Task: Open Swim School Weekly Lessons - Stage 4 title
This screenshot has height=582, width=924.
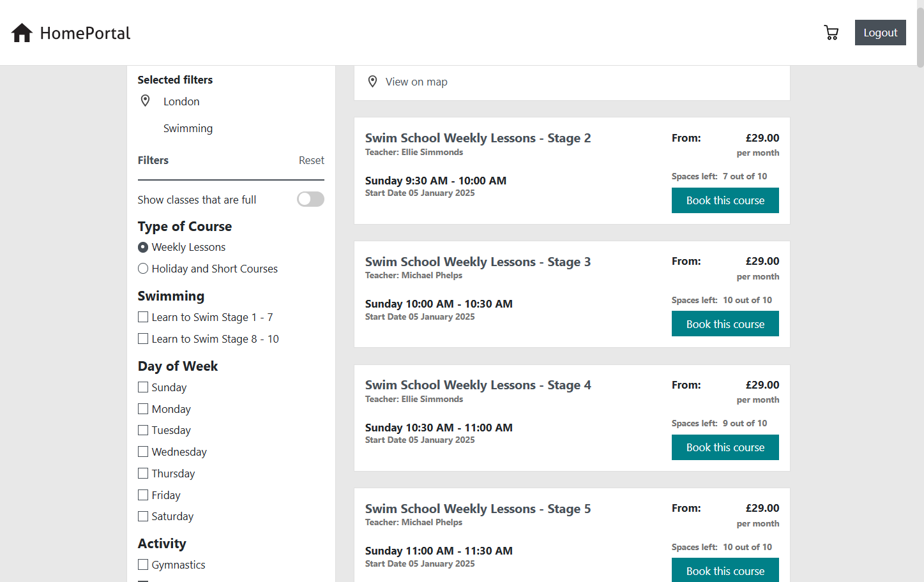Action: pos(478,385)
